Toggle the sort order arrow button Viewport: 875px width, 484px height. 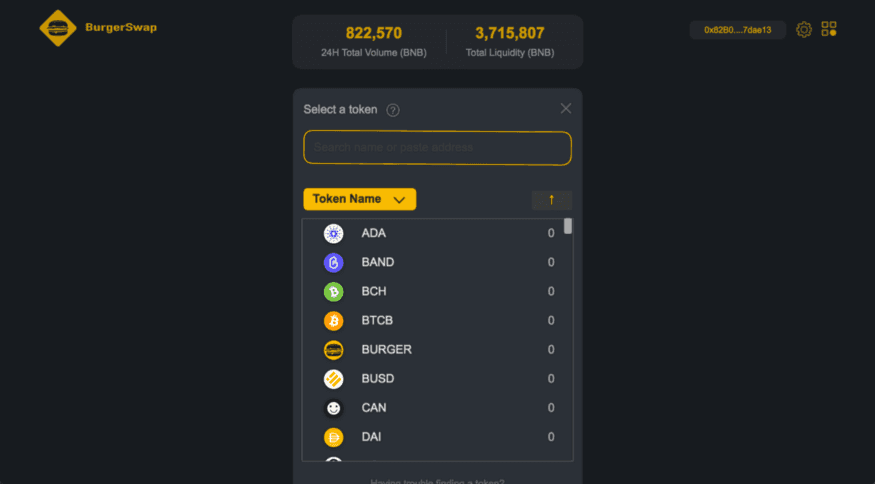[551, 199]
